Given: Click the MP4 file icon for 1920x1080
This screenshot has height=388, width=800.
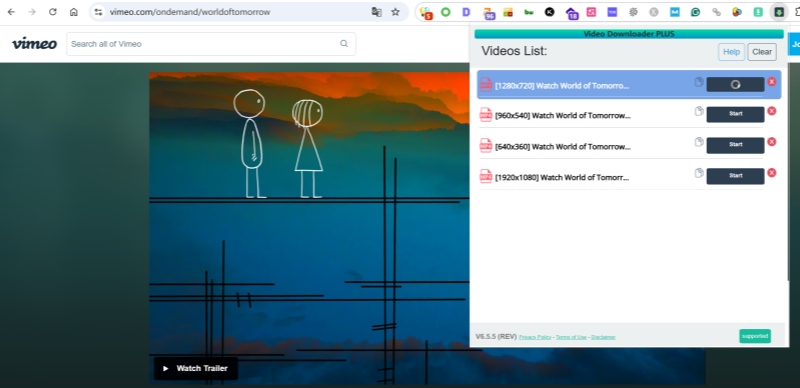Looking at the screenshot, I should click(486, 177).
